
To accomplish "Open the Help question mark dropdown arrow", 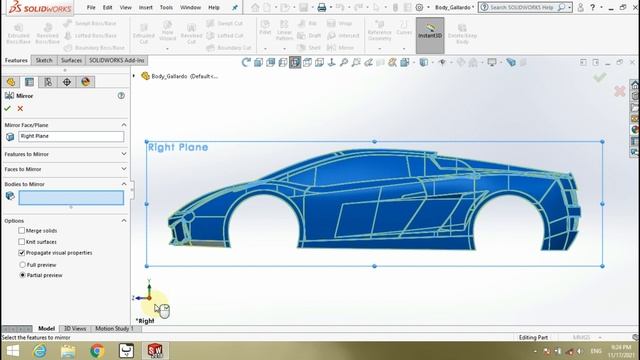I will (601, 7).
